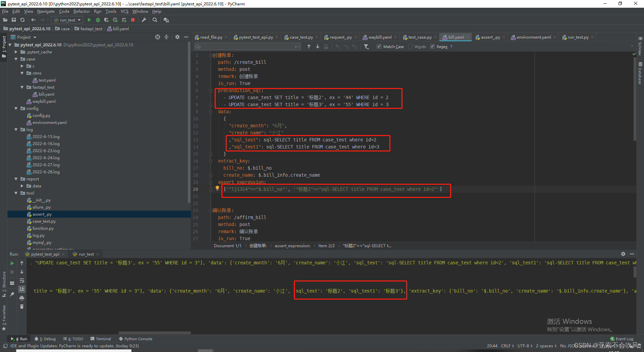Clear Run output with trash icon
Image resolution: width=644 pixels, height=352 pixels.
pos(22,307)
